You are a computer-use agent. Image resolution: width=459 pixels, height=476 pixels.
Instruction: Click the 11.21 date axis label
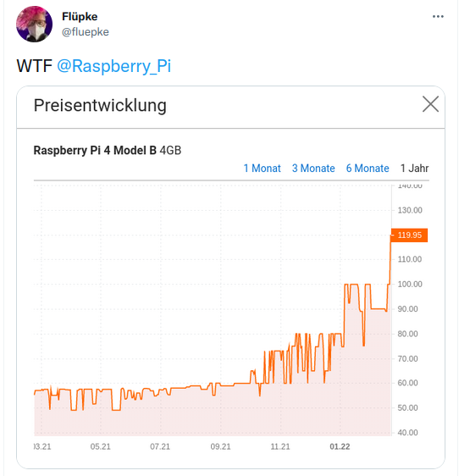[280, 446]
